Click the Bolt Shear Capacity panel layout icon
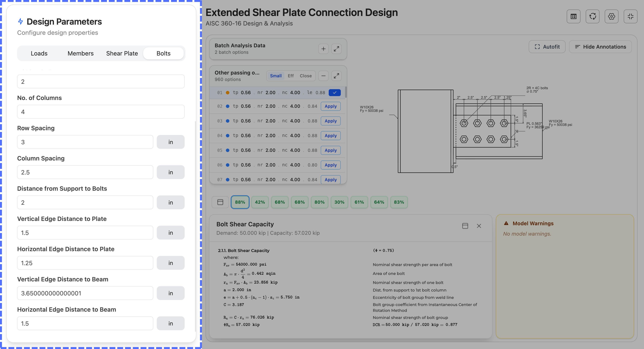This screenshot has height=349, width=644. coord(465,226)
